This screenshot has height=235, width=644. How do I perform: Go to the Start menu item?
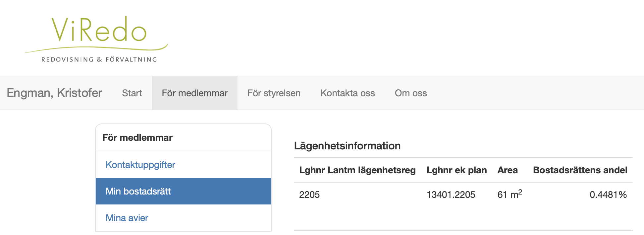coord(132,93)
